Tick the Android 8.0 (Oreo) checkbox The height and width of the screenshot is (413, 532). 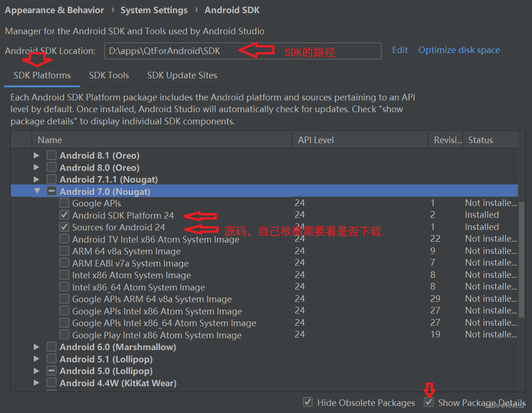coord(52,167)
